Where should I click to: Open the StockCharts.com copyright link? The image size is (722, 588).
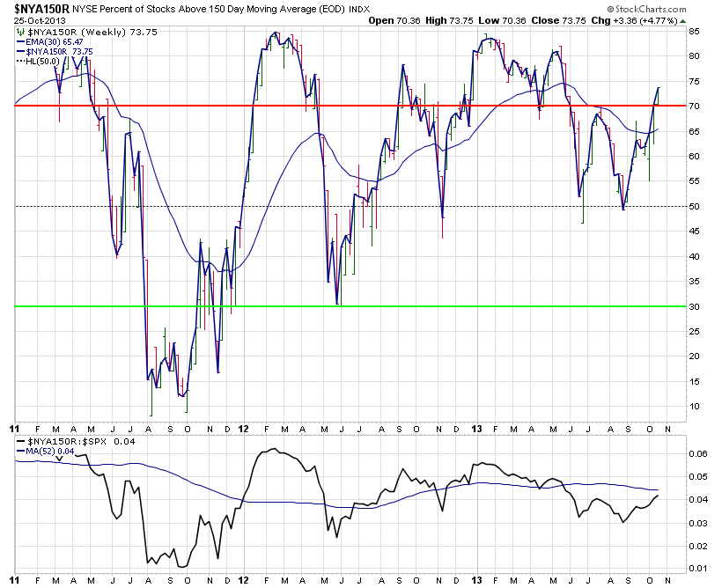click(x=646, y=9)
